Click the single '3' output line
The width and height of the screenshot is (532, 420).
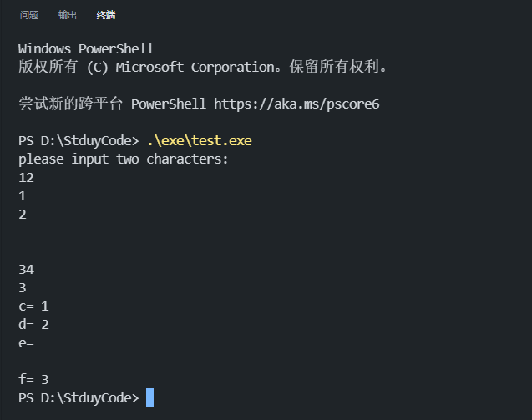(23, 288)
